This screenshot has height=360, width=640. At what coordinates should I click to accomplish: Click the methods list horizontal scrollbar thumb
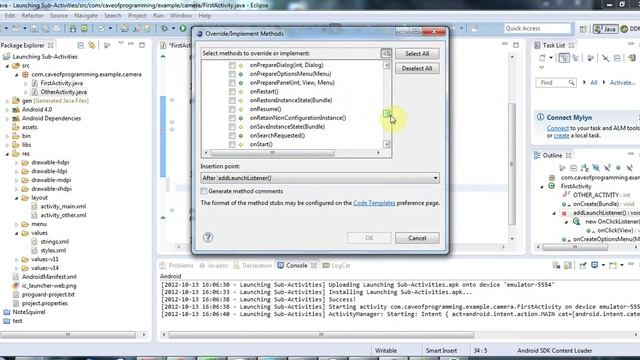[x=272, y=153]
